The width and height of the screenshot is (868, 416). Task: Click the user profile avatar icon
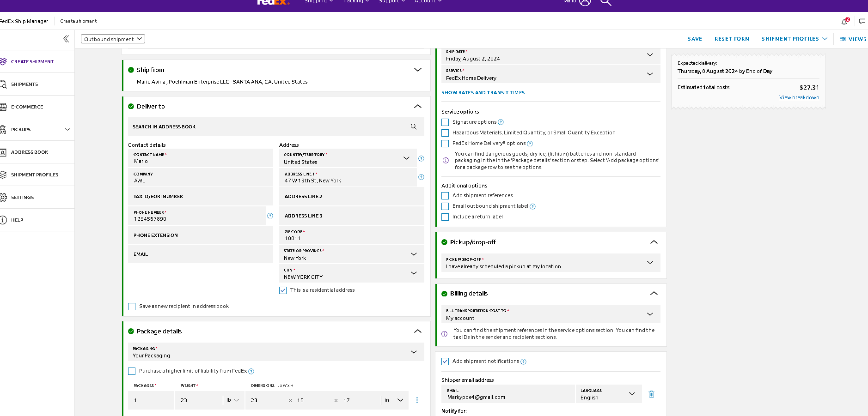tap(585, 2)
